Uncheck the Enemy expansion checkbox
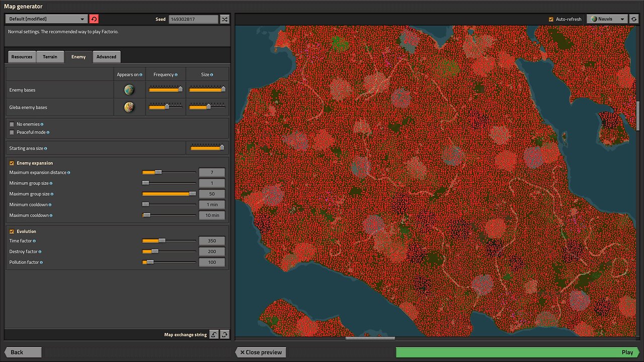 (x=12, y=163)
